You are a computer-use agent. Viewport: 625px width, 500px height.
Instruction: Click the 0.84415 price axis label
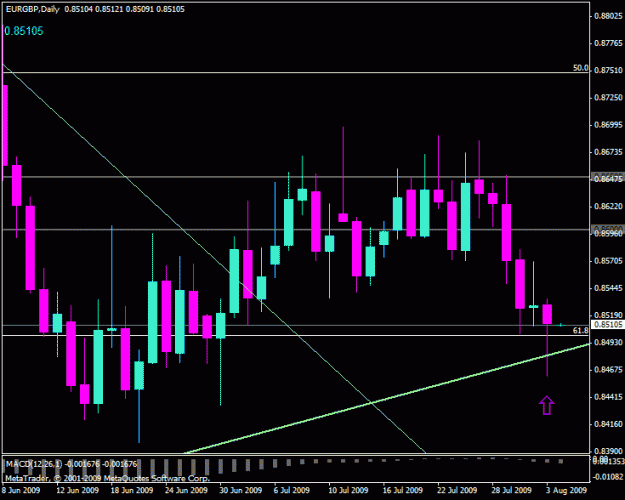pyautogui.click(x=608, y=397)
